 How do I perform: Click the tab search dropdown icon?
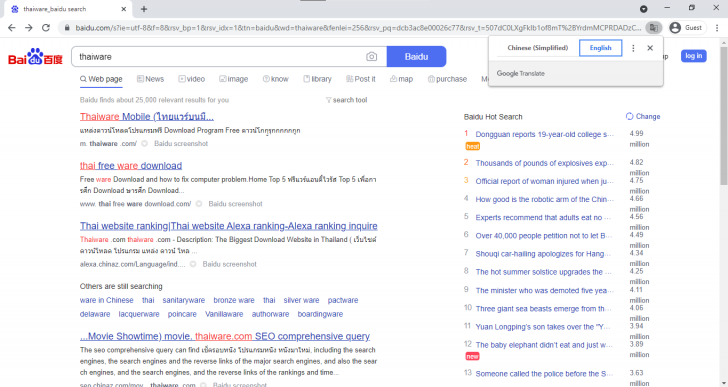pos(644,9)
